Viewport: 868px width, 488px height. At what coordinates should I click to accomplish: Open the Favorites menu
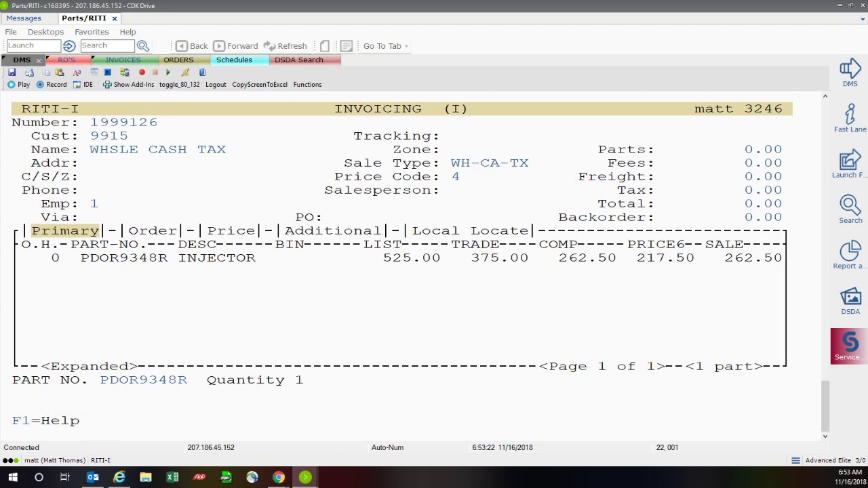tap(92, 32)
